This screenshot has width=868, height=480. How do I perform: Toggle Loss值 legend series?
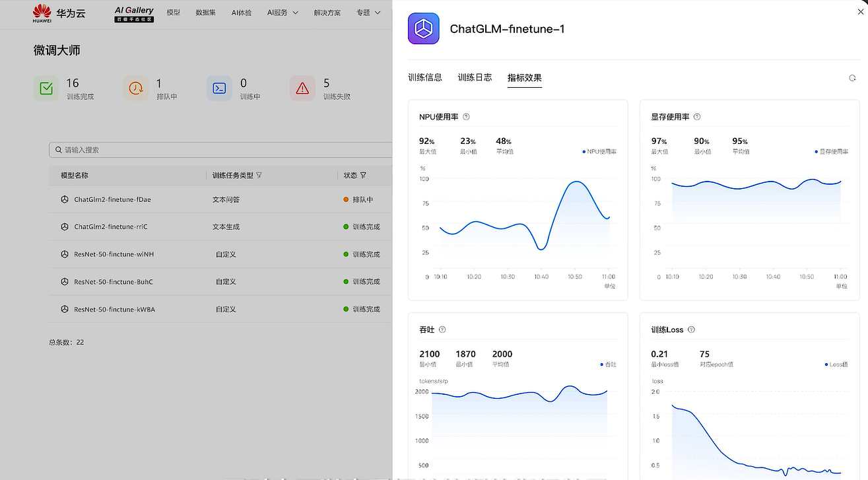[x=836, y=364]
